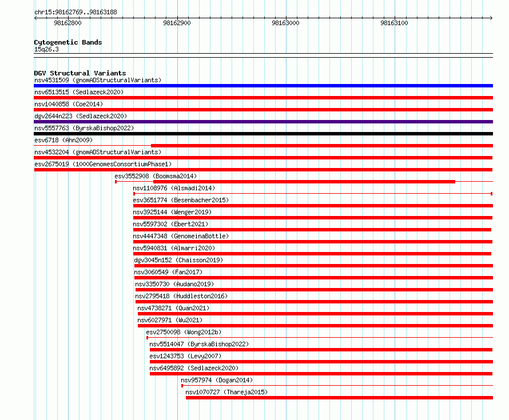Select the blue nsv4531509 variant bar
This screenshot has height=420, width=509.
coord(263,86)
